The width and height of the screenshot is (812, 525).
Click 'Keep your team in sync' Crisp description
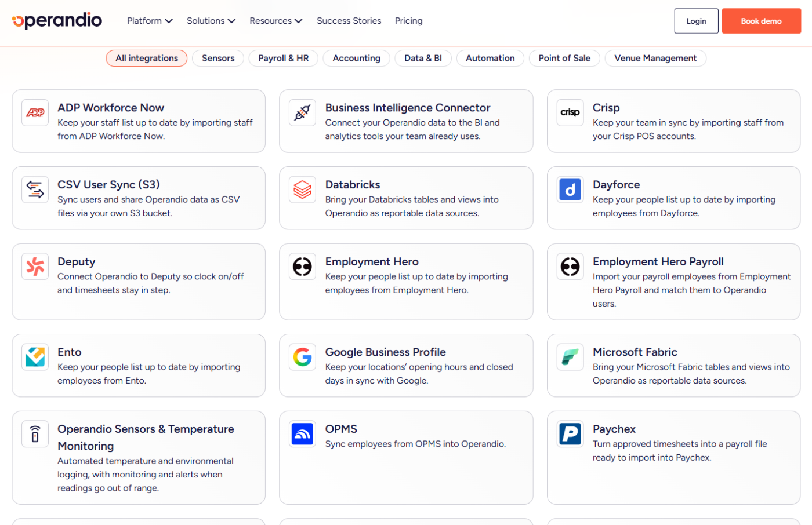688,129
